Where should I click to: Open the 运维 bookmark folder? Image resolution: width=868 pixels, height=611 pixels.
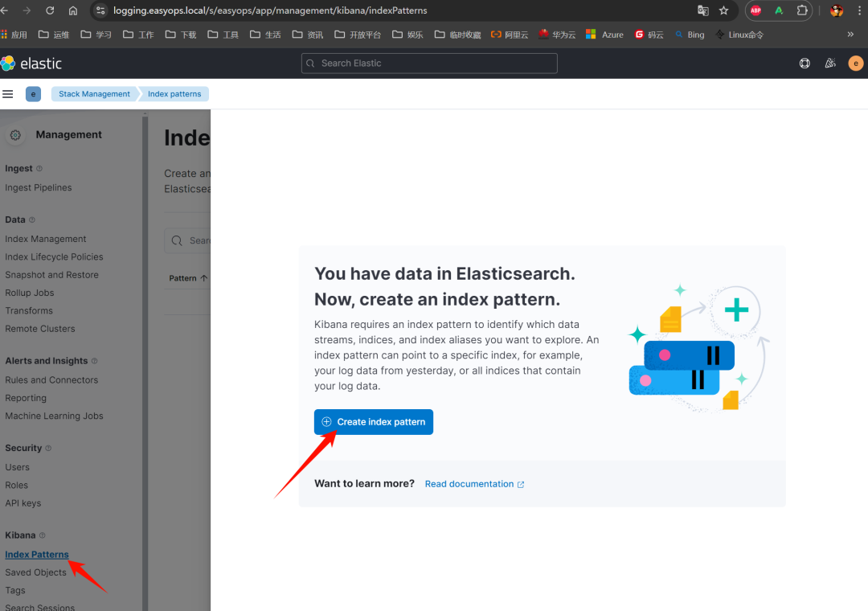point(54,35)
